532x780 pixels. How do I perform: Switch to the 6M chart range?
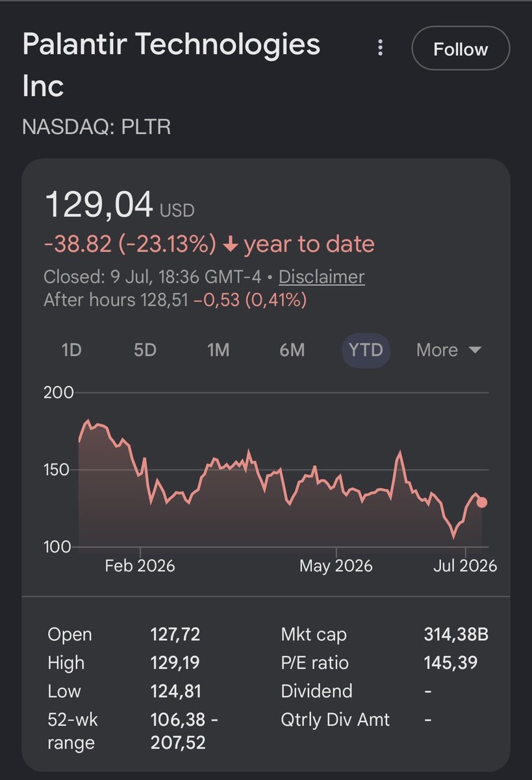(x=292, y=350)
